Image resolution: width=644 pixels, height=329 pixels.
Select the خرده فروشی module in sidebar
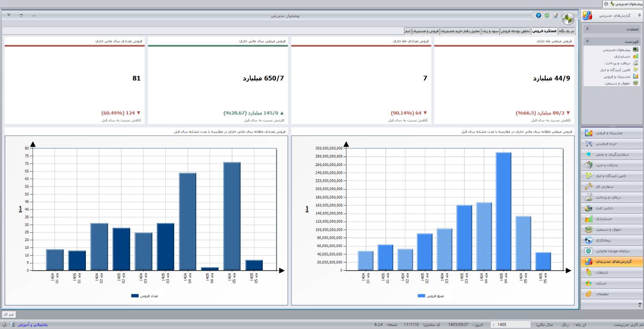point(612,144)
